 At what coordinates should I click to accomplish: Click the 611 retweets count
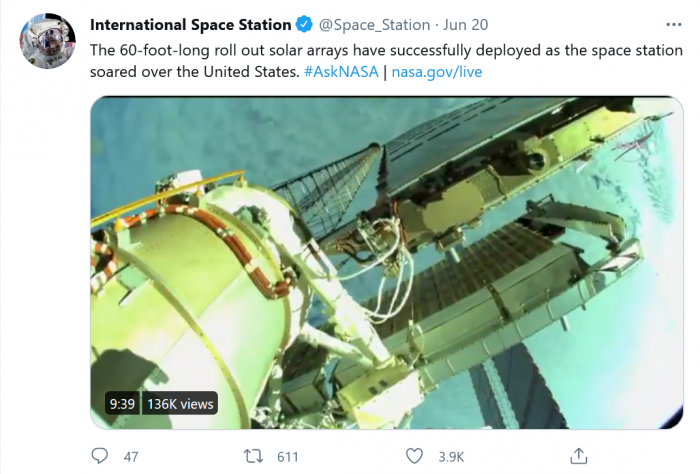[288, 457]
